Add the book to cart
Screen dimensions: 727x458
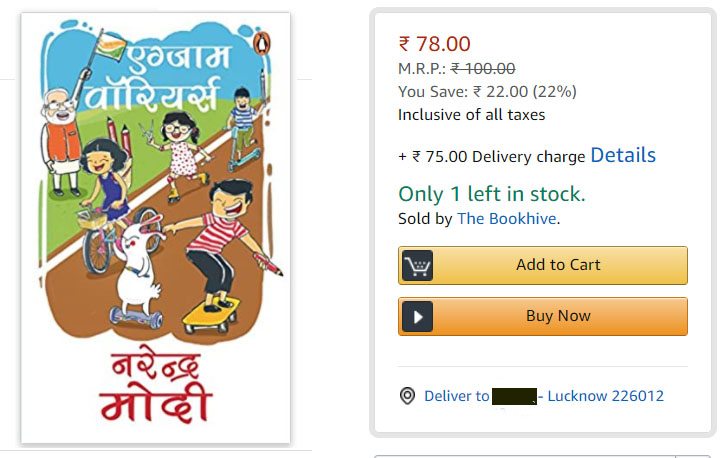click(x=543, y=265)
